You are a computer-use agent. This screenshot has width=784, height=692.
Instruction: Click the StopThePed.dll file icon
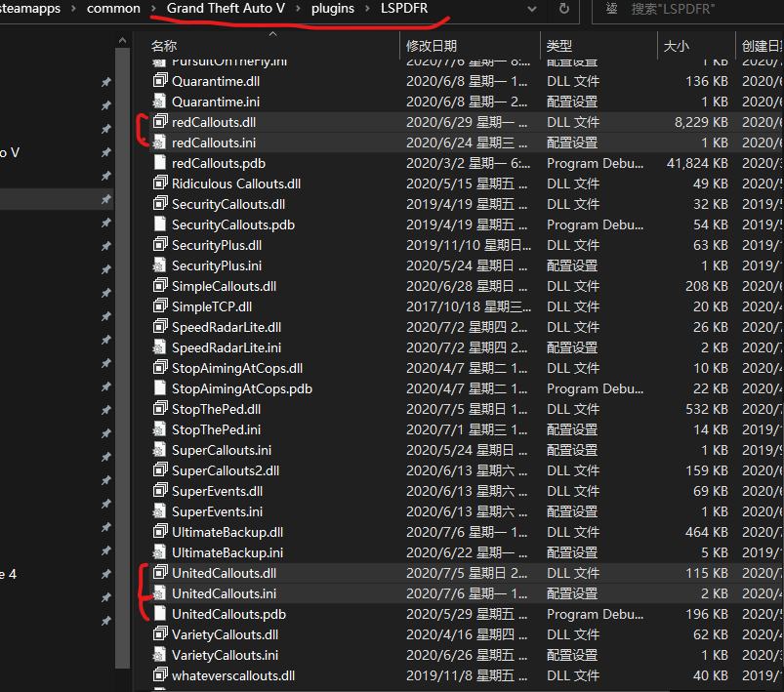160,408
